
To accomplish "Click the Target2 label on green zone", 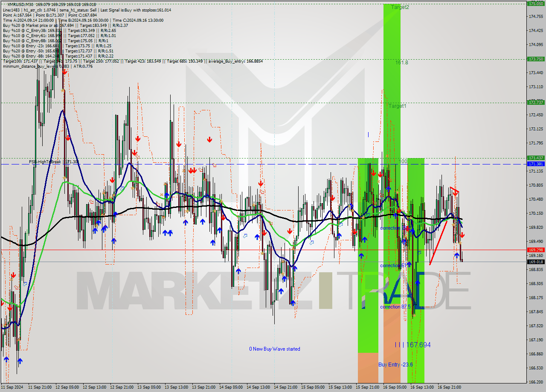I will [400, 7].
